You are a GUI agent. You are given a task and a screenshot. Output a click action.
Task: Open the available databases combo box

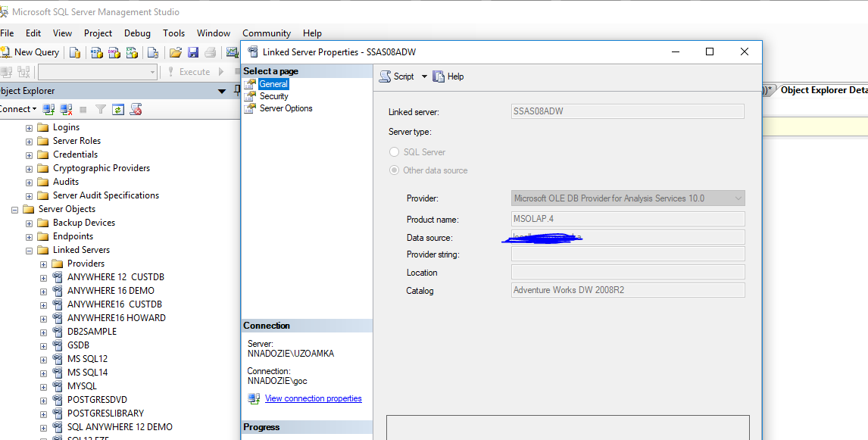[98, 72]
